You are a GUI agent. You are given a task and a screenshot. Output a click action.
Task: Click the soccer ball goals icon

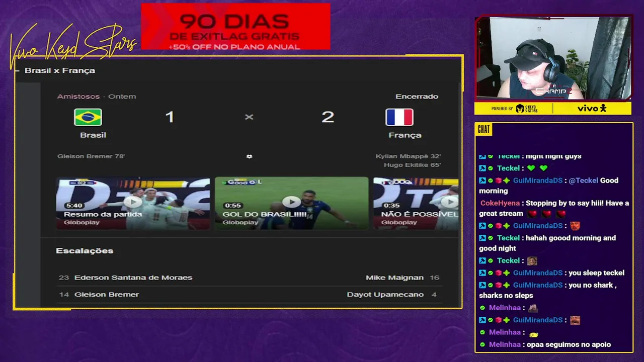click(249, 156)
